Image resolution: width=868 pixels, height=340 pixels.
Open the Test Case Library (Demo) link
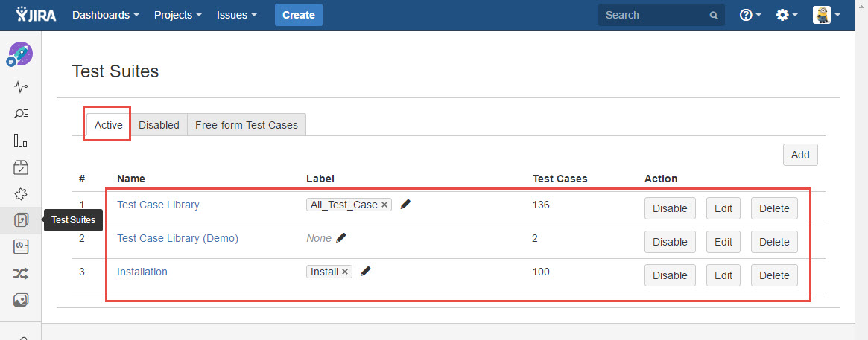point(177,238)
